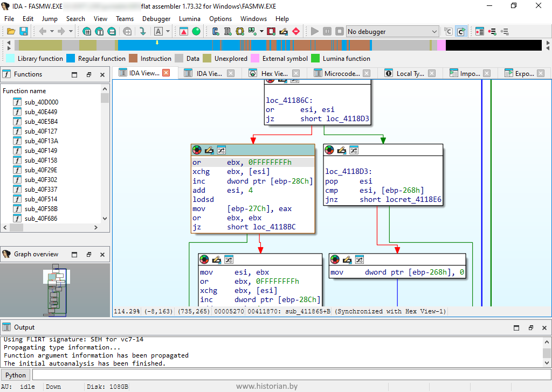The image size is (552, 392).
Task: Open the jump-back history dropdown
Action: [52, 31]
